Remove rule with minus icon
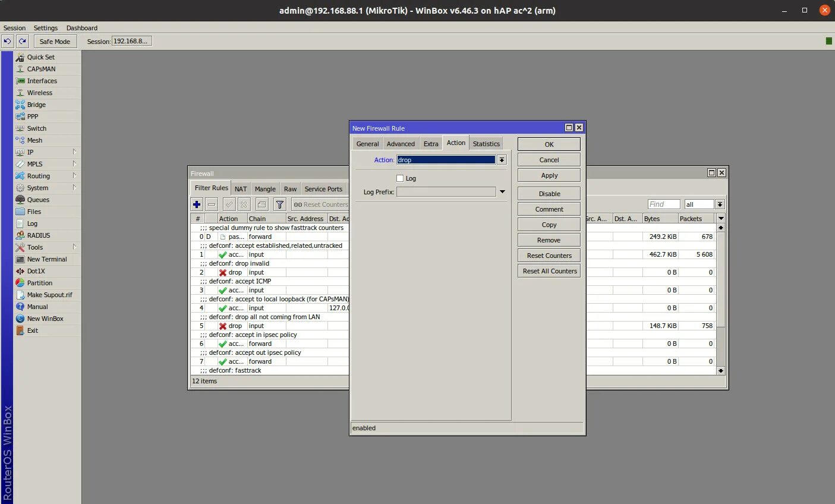This screenshot has width=835, height=504. (212, 204)
